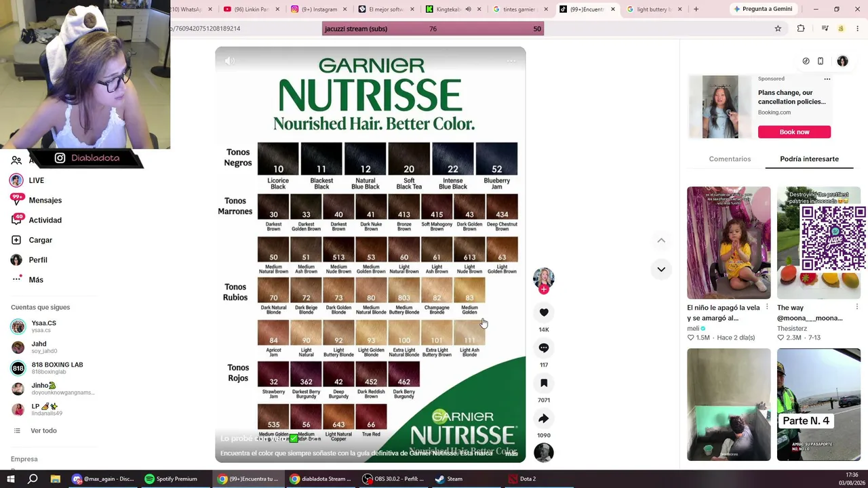Screen dimensions: 868x488
Task: Open the Booking.com sponsored ad thumbnail
Action: 720,106
